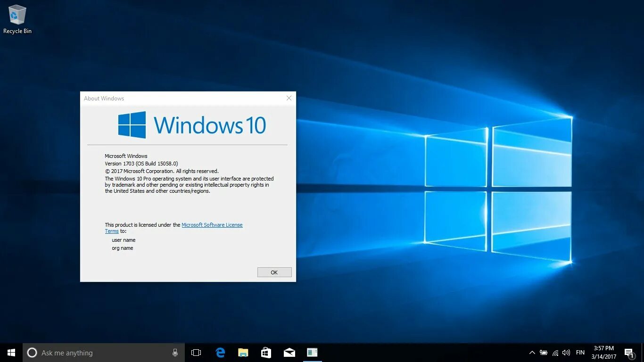Viewport: 644px width, 362px height.
Task: Open File Explorer from the taskbar
Action: [x=243, y=353]
